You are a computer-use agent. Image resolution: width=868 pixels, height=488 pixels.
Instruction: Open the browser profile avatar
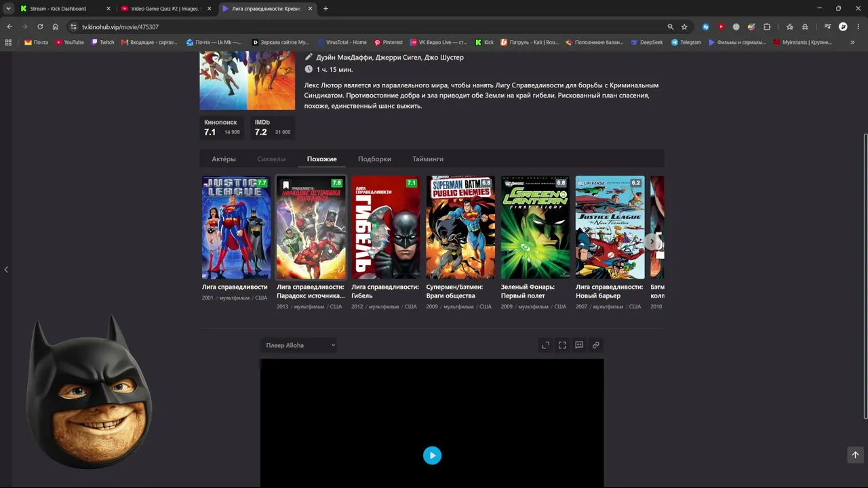(843, 26)
